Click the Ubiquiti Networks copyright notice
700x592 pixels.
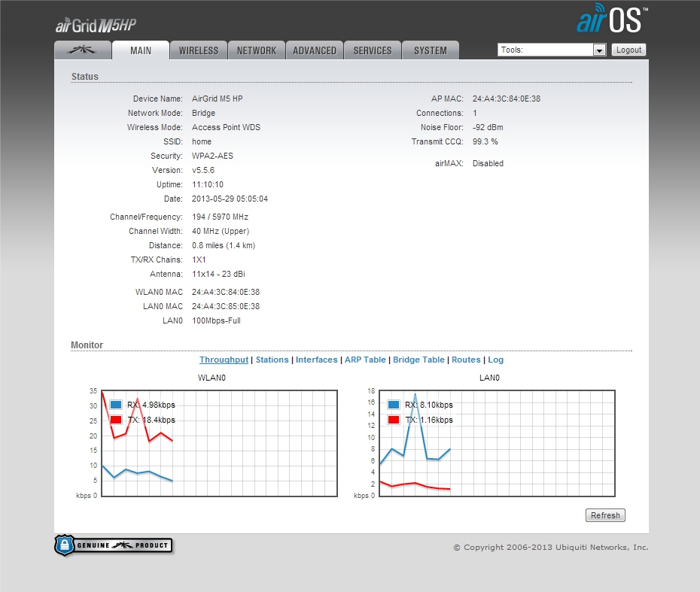(551, 547)
